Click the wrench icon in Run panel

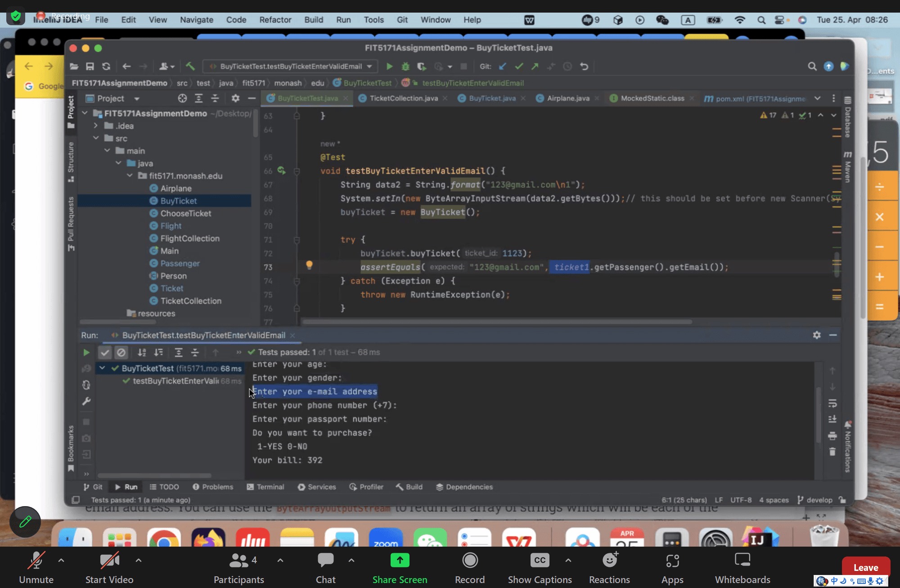click(86, 401)
